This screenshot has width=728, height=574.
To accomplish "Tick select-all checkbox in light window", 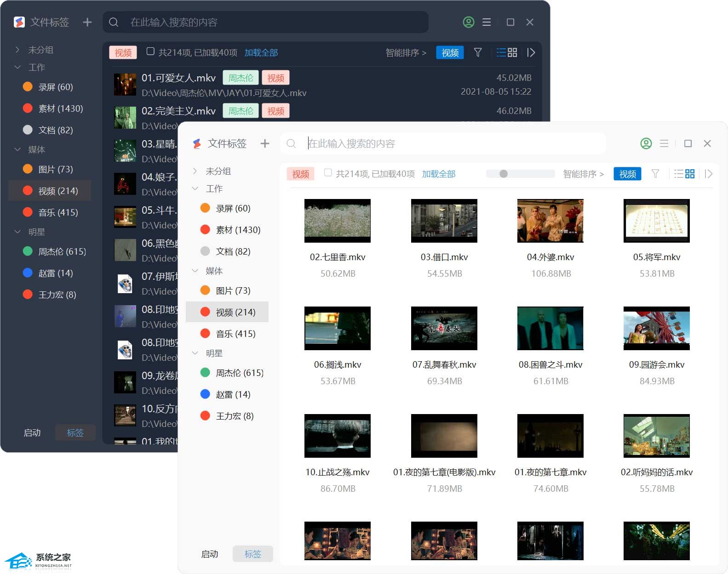I will click(328, 173).
